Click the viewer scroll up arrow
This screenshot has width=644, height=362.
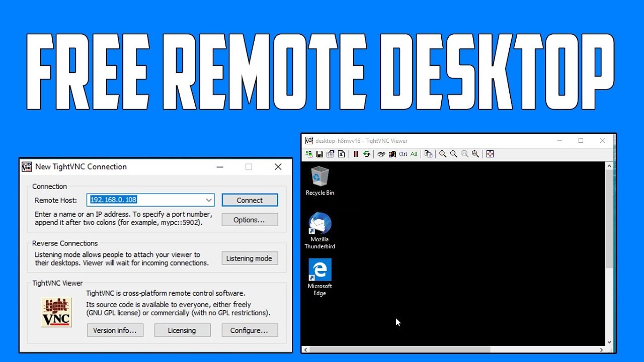click(x=609, y=165)
